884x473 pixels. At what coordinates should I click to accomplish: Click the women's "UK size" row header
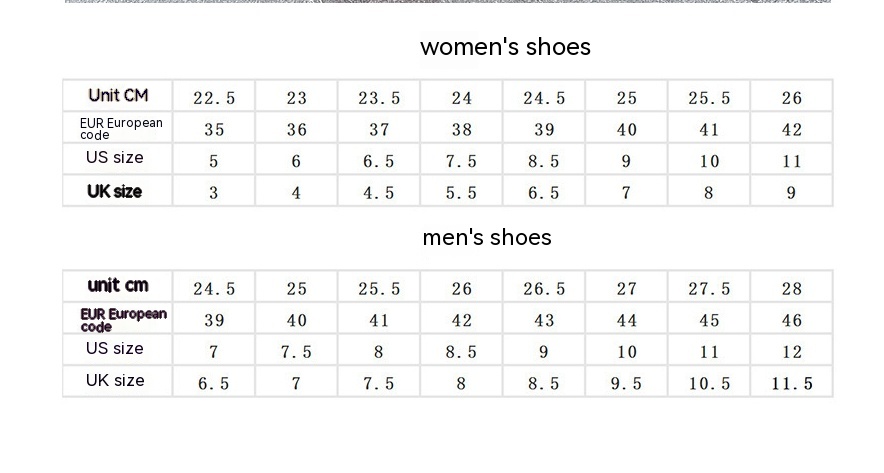coord(115,191)
